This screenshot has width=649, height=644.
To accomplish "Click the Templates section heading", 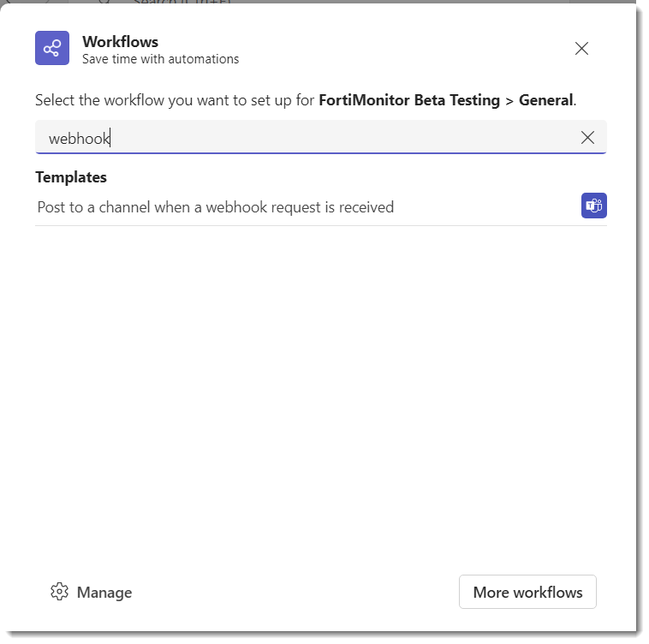I will pos(71,177).
